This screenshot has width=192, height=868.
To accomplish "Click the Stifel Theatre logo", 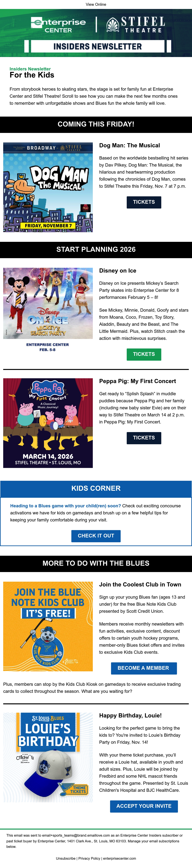I will tap(136, 25).
